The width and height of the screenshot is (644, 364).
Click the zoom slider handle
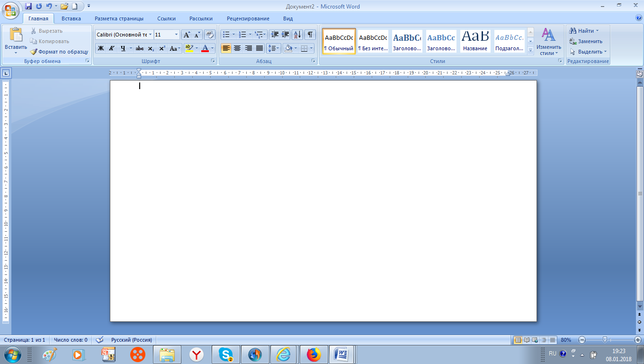605,339
